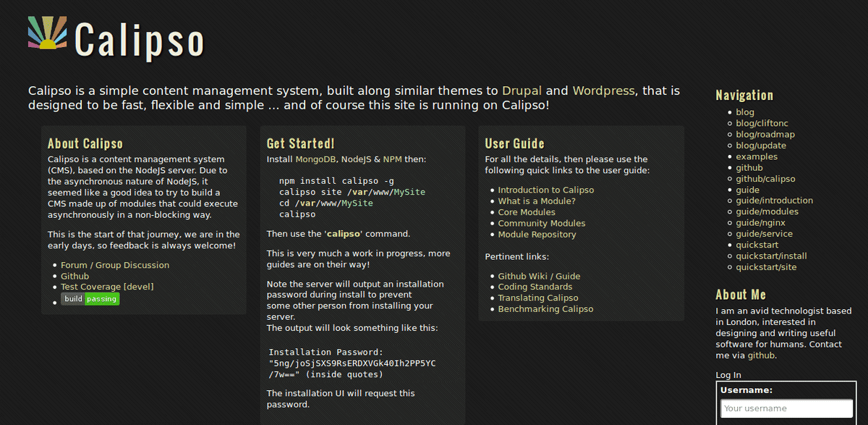Select guide/modules in Navigation
Image resolution: width=868 pixels, height=425 pixels.
(x=767, y=211)
